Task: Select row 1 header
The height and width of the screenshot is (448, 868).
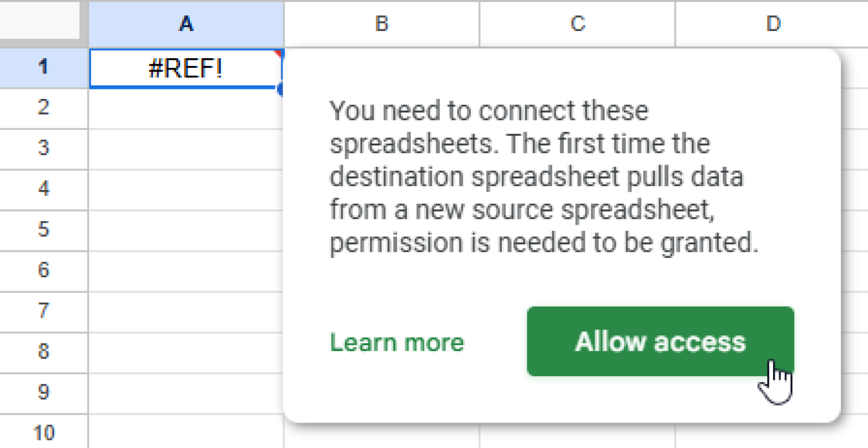Action: (44, 67)
